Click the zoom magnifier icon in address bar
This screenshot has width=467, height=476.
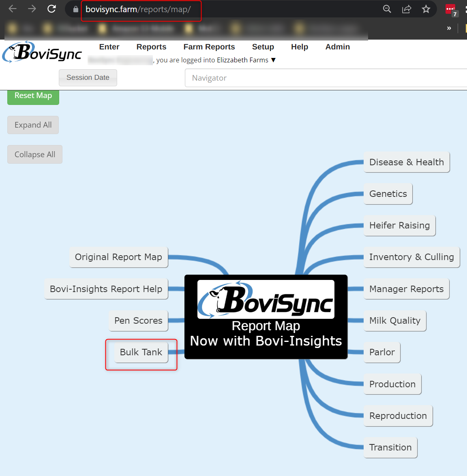[387, 9]
